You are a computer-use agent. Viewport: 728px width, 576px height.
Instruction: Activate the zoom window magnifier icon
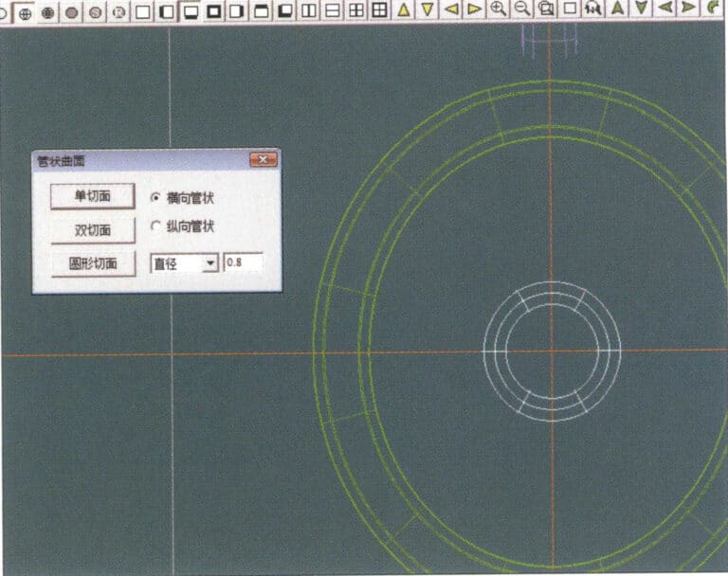[x=546, y=9]
